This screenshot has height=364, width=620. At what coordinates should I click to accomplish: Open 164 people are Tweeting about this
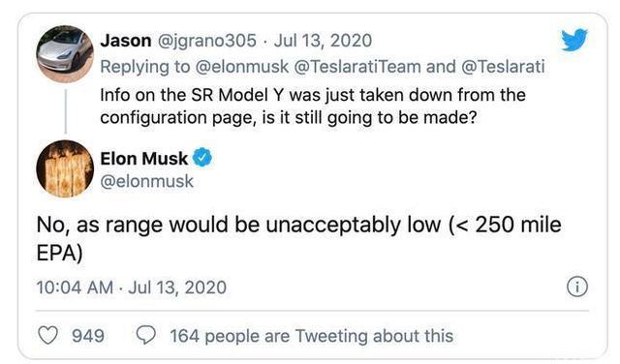coord(312,336)
